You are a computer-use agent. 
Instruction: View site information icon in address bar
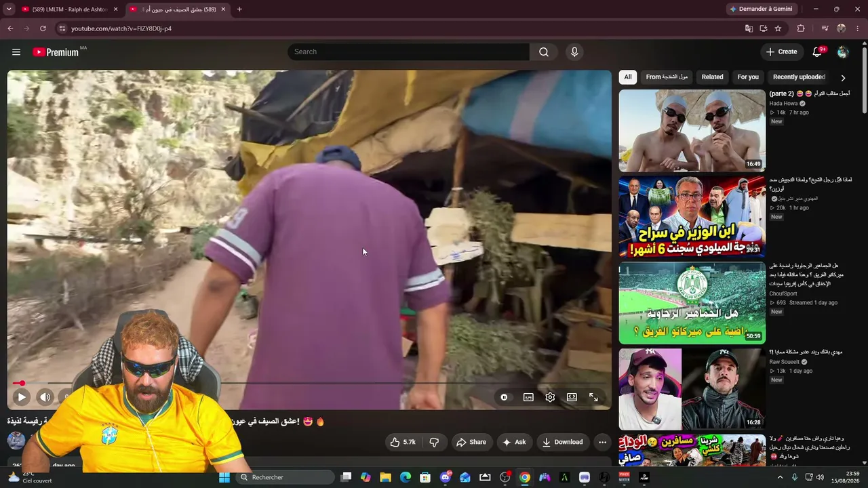[62, 28]
